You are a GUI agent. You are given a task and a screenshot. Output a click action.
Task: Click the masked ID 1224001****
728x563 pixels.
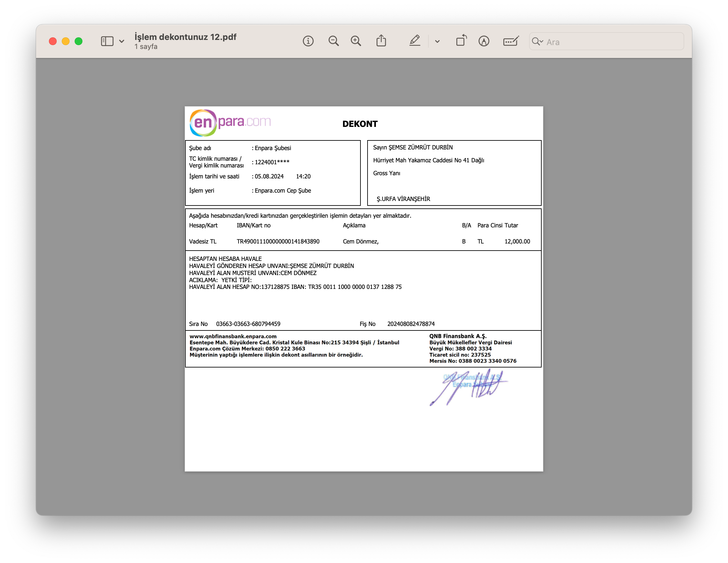coord(272,162)
